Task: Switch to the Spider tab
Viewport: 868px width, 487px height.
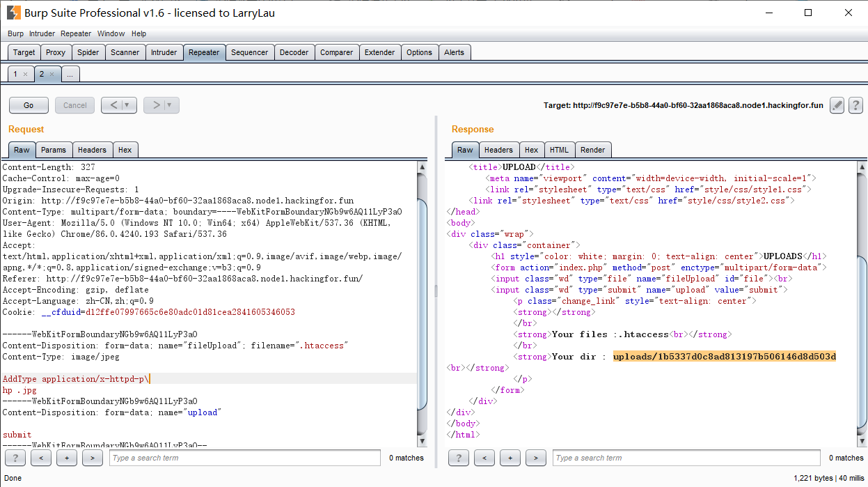Action: tap(88, 52)
